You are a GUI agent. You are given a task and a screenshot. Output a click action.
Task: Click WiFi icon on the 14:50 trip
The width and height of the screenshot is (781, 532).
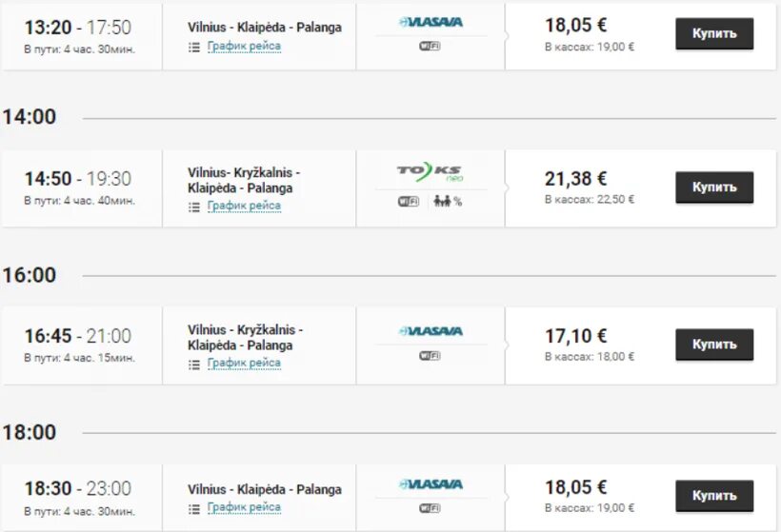click(x=409, y=201)
